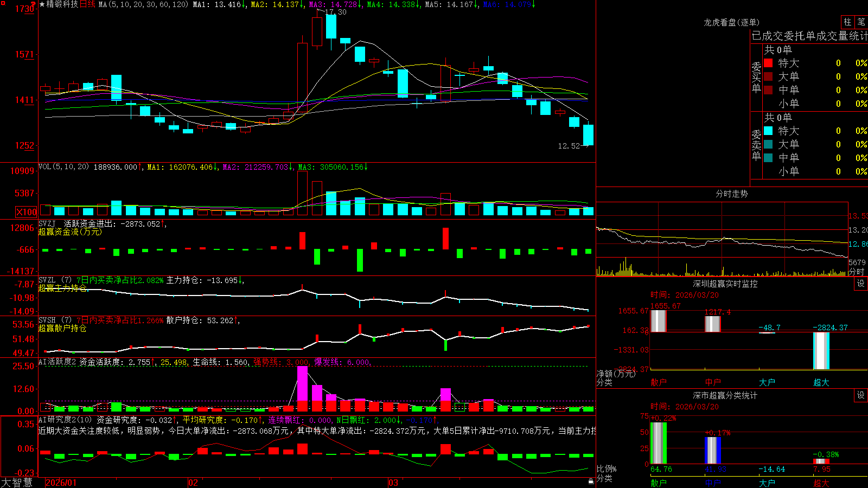Click the 超赢资金流(万元) label

click(70, 232)
